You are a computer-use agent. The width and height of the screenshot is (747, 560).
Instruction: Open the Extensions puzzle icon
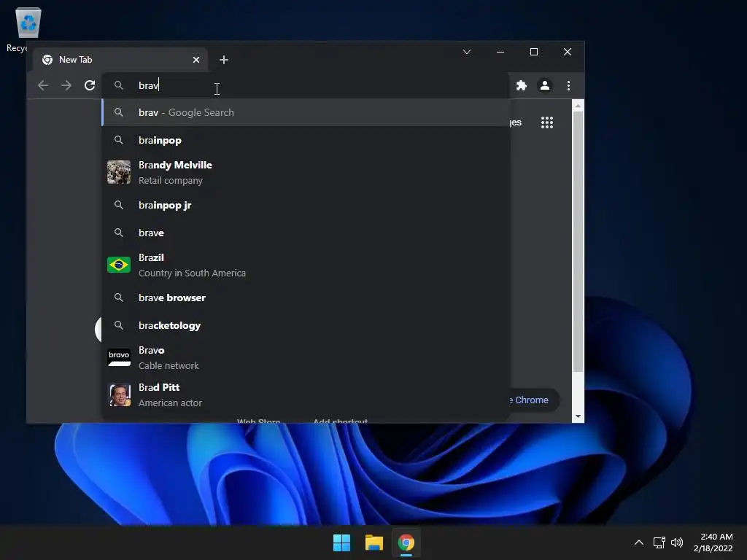(x=522, y=86)
